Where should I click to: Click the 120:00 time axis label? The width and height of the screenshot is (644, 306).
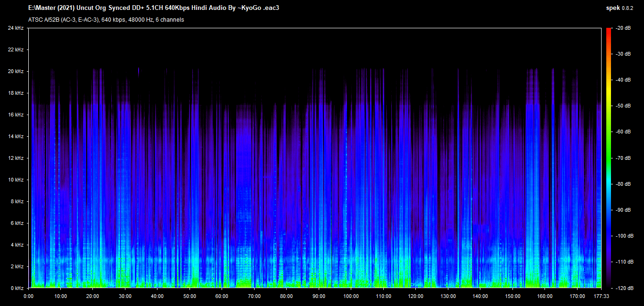416,297
